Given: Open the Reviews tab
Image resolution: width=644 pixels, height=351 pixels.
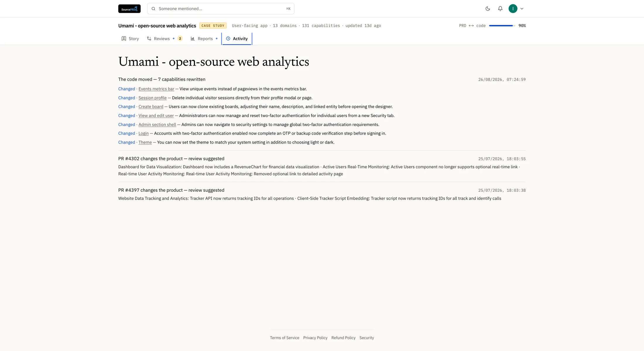Looking at the screenshot, I should click(165, 39).
